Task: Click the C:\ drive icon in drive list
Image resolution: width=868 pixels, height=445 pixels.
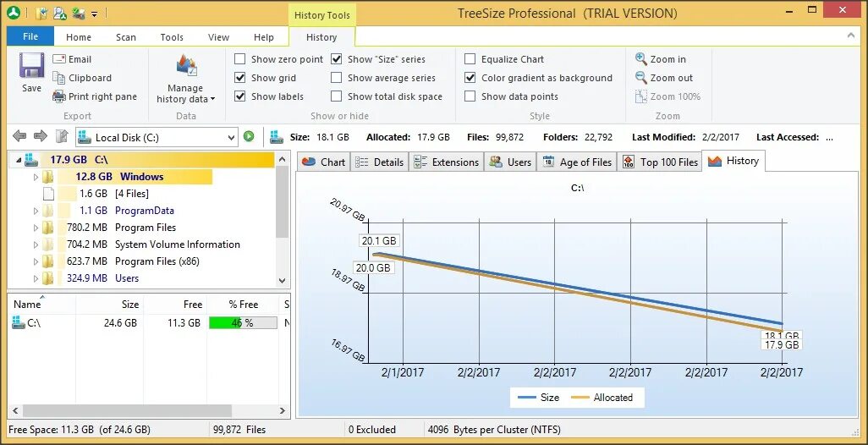Action: (x=19, y=322)
